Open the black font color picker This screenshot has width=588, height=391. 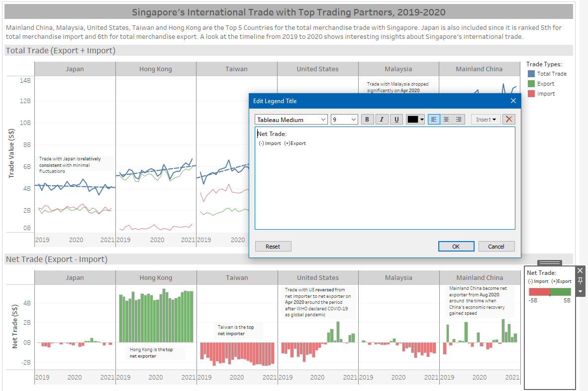(x=415, y=120)
